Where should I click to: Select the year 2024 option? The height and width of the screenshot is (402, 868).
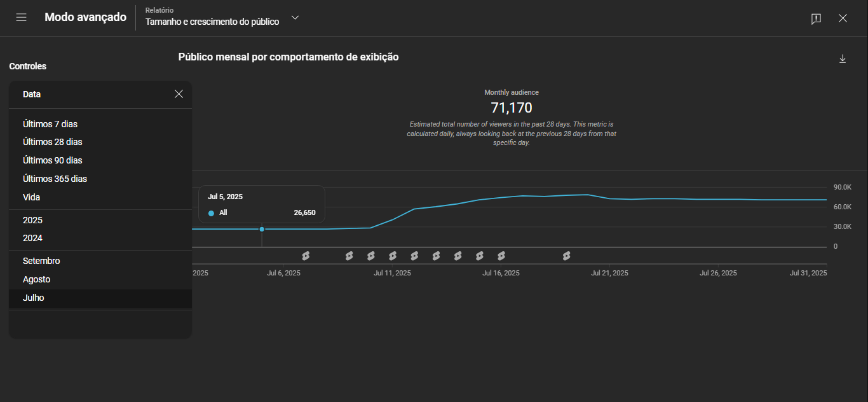tap(33, 238)
